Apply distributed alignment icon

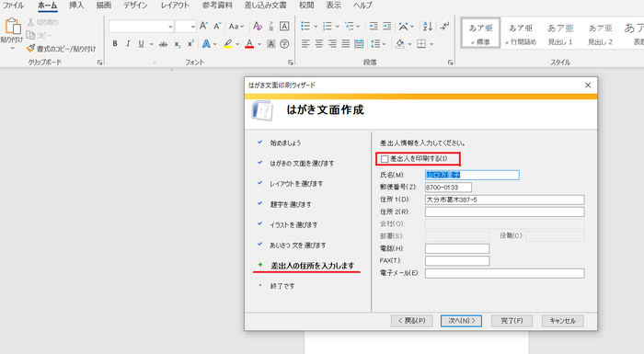[x=359, y=43]
